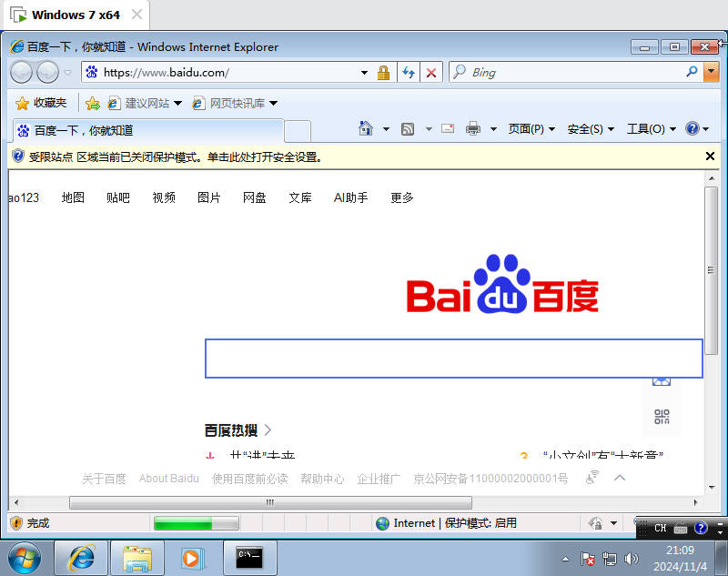Open the 更多 link
The width and height of the screenshot is (728, 576).
pos(401,197)
